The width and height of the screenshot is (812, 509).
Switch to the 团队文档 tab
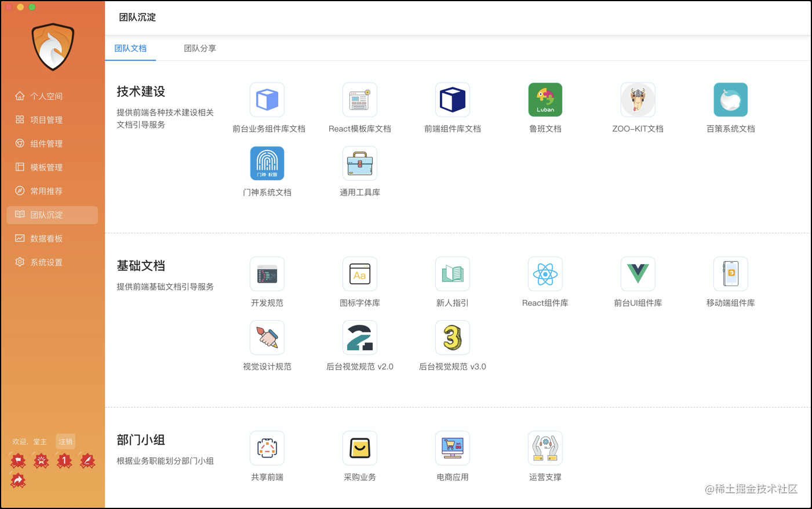point(130,49)
